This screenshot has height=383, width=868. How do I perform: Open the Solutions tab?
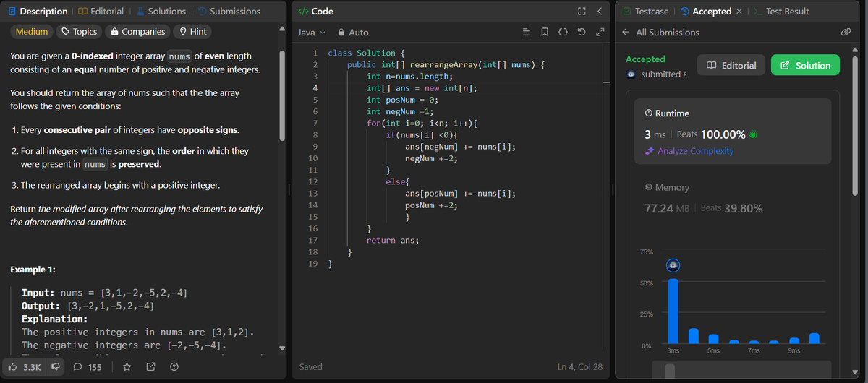161,12
